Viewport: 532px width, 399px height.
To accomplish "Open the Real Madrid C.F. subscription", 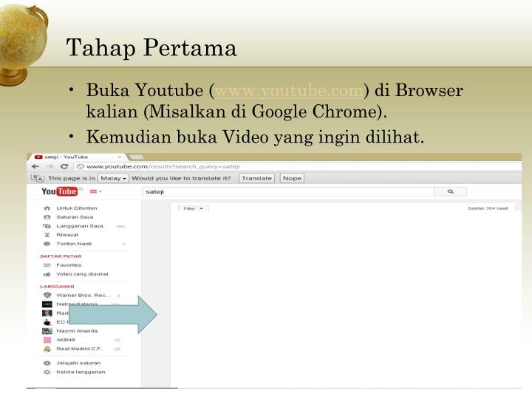I will (79, 349).
